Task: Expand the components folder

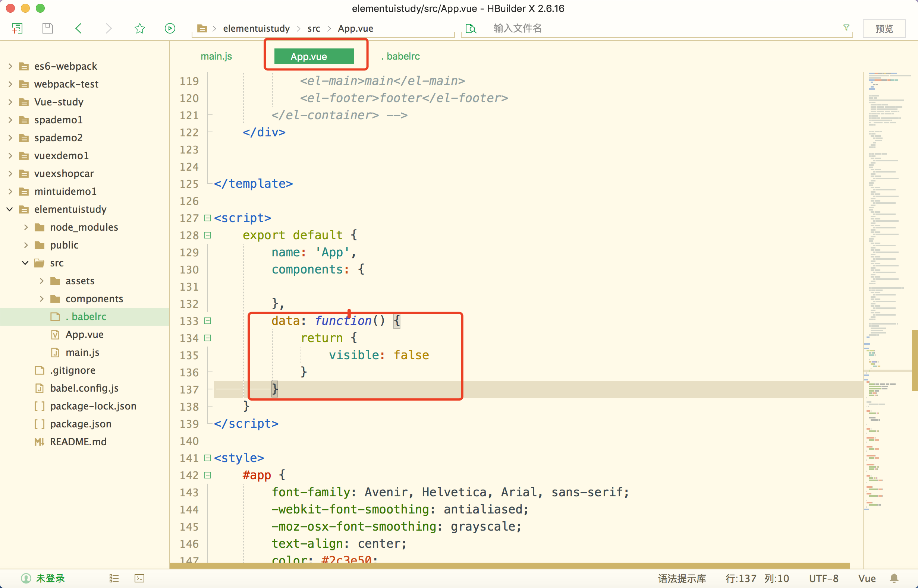Action: point(42,298)
